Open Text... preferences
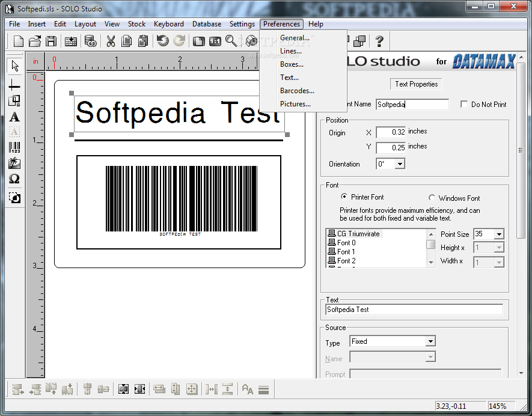Viewport: 532px width, 416px height. click(x=289, y=78)
